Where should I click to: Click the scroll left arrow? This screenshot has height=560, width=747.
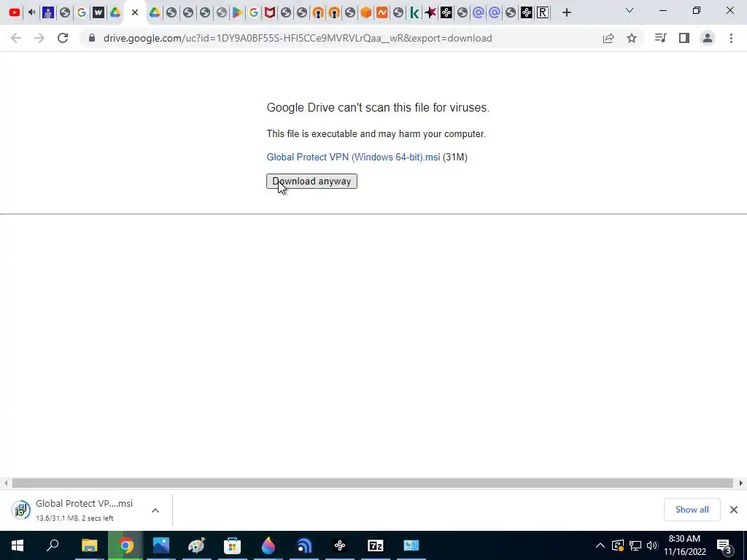click(x=6, y=483)
